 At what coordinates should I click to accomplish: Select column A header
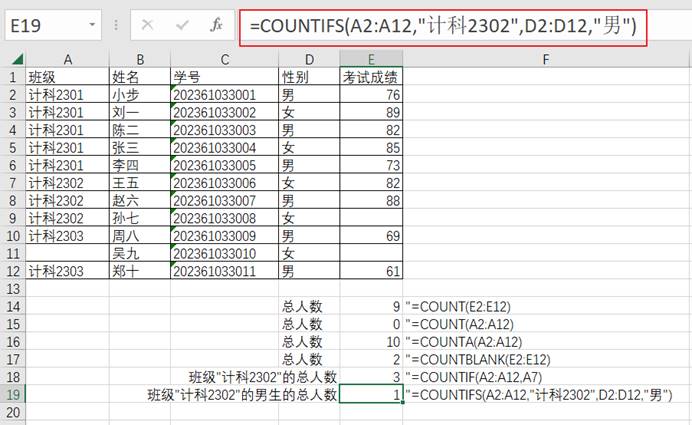pos(66,60)
